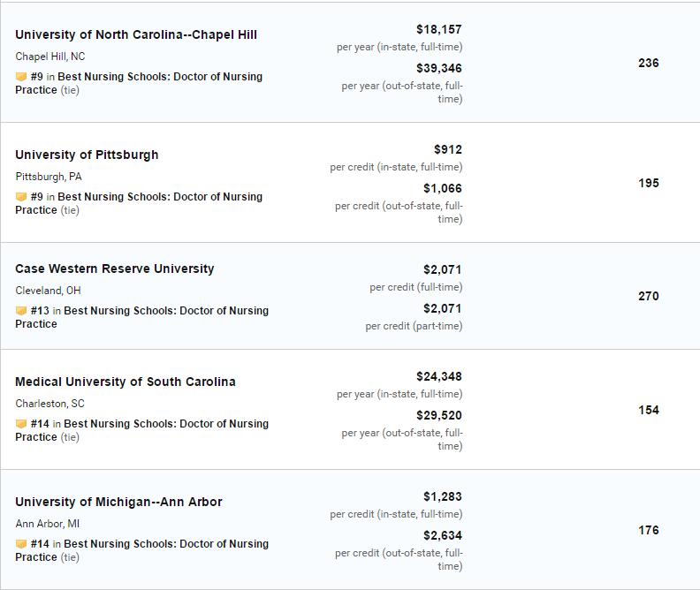Follow MUSC's #14 Best Nursing Schools ranking link
This screenshot has height=590, width=700.
click(142, 430)
